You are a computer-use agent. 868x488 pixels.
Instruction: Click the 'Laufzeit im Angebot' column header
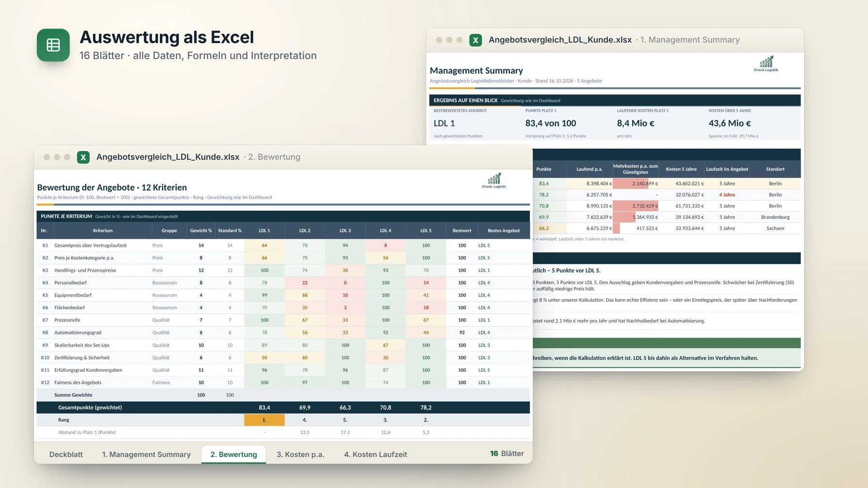(727, 169)
